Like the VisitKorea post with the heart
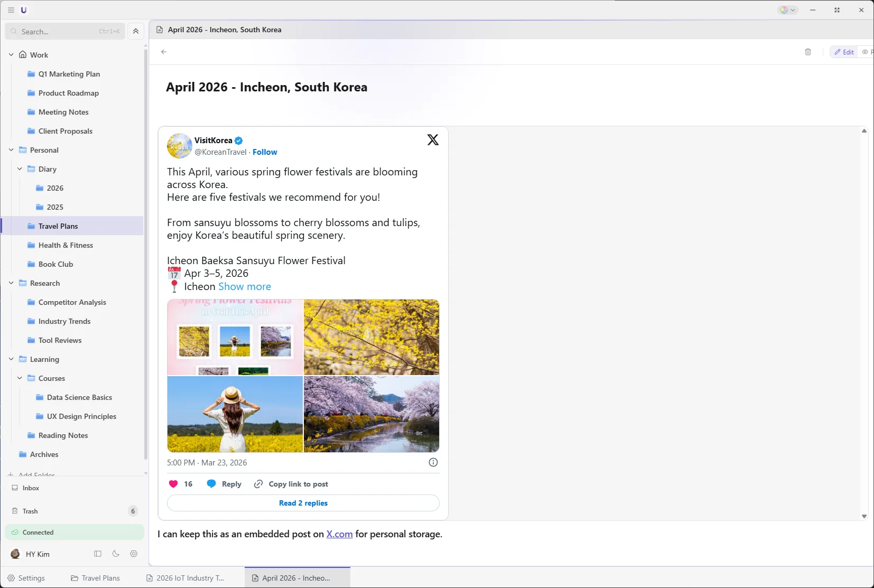Image resolution: width=874 pixels, height=588 pixels. coord(174,484)
